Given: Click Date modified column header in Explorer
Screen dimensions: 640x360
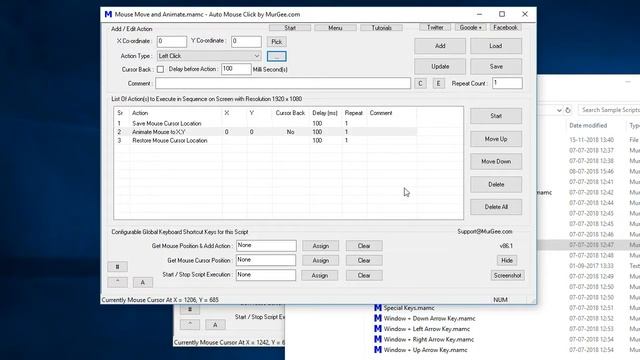Looking at the screenshot, I should coord(588,126).
